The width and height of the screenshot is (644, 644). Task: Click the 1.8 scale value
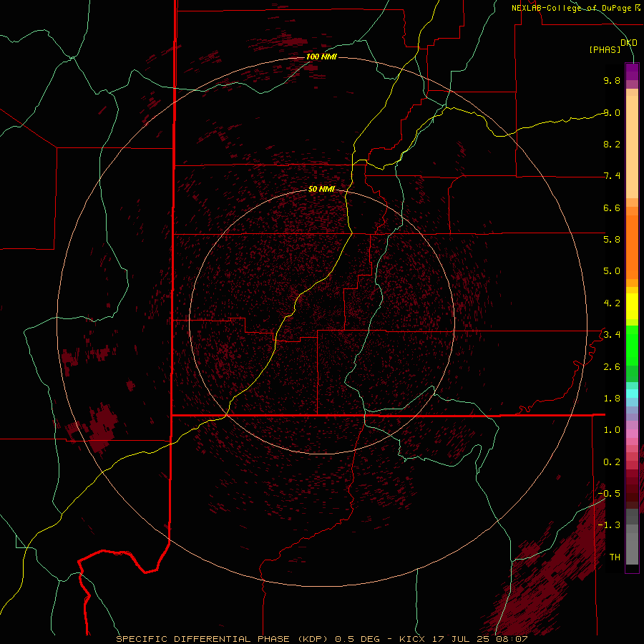tap(612, 399)
